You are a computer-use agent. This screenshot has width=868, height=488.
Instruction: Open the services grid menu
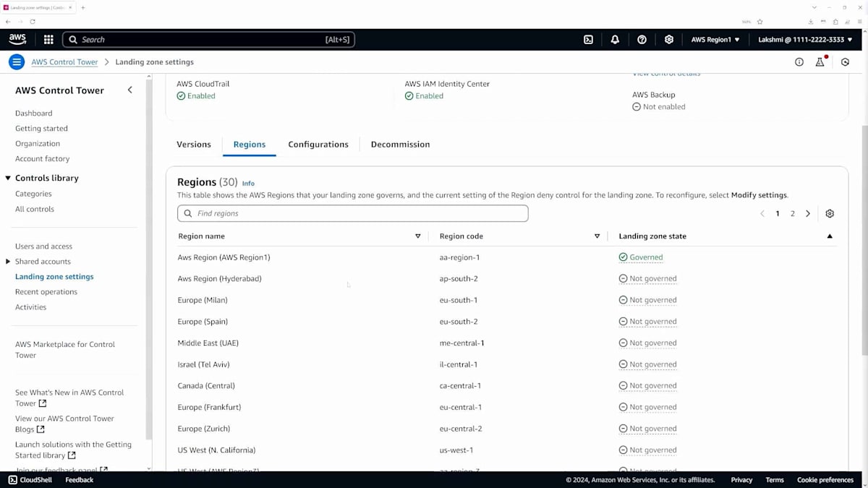pos(48,40)
